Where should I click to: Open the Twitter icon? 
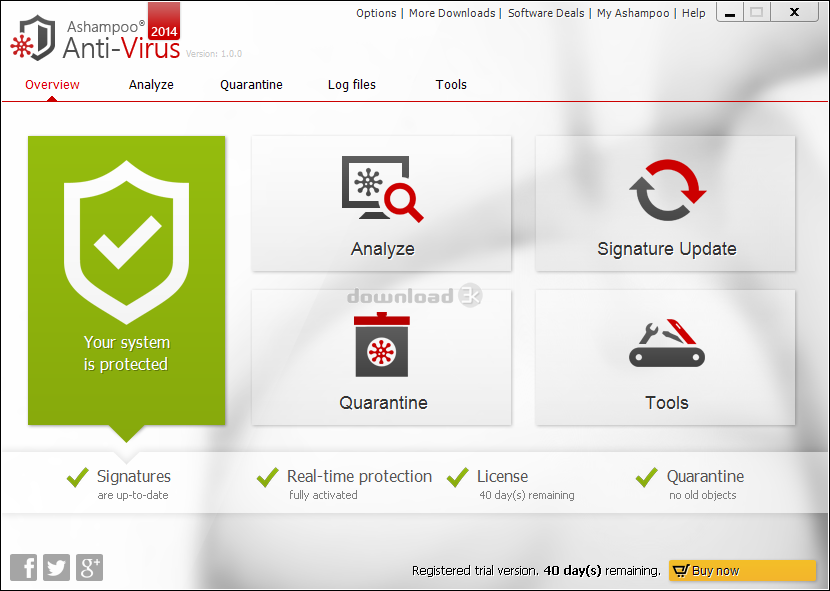click(x=56, y=568)
